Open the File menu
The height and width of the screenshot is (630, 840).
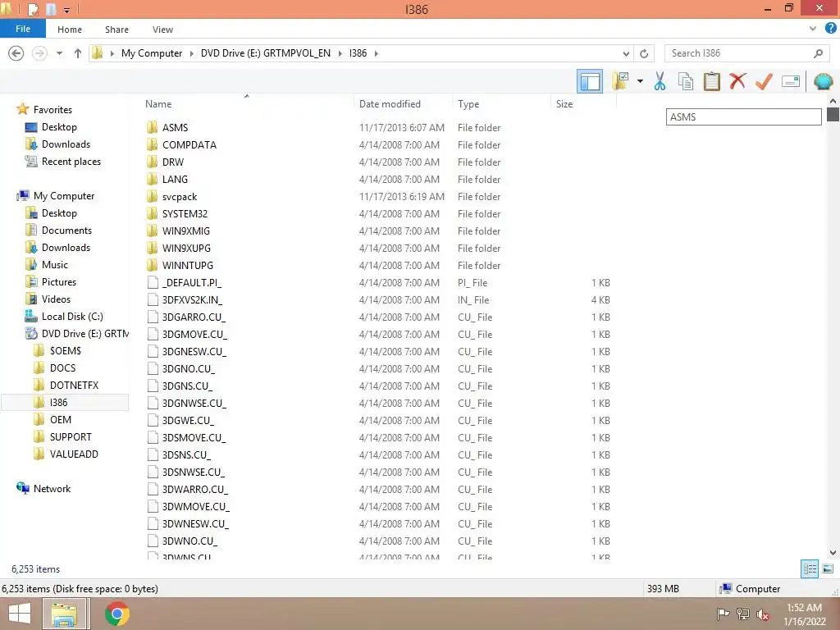[x=22, y=29]
